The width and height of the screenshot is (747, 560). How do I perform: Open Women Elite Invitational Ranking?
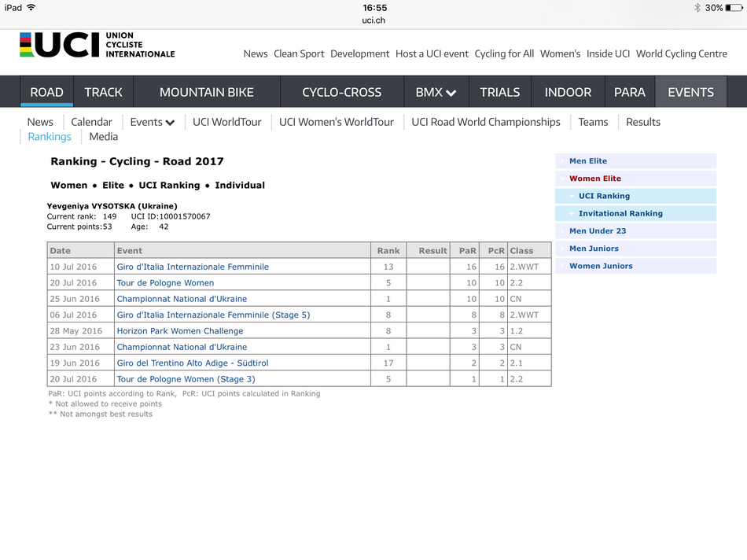coord(635,213)
